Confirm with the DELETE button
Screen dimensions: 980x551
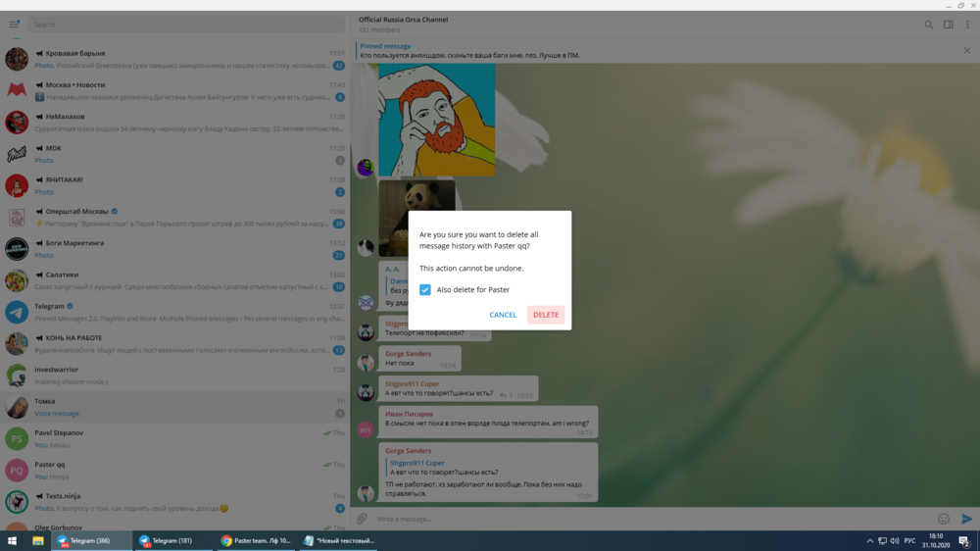pyautogui.click(x=546, y=315)
